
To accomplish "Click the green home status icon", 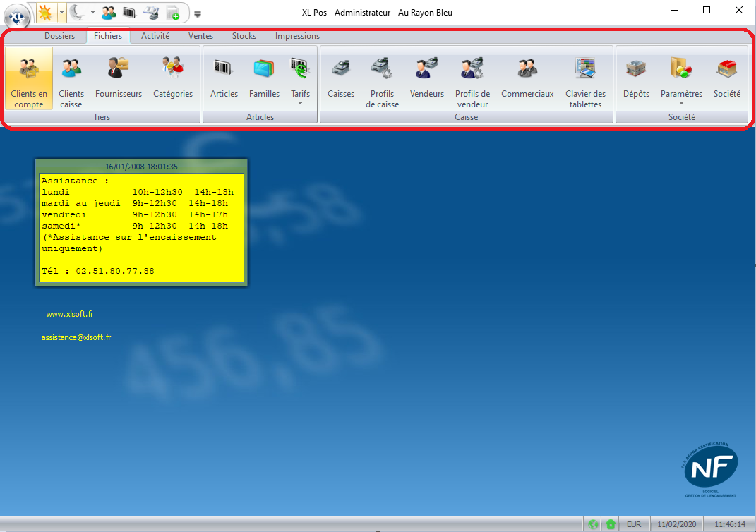I will (611, 524).
